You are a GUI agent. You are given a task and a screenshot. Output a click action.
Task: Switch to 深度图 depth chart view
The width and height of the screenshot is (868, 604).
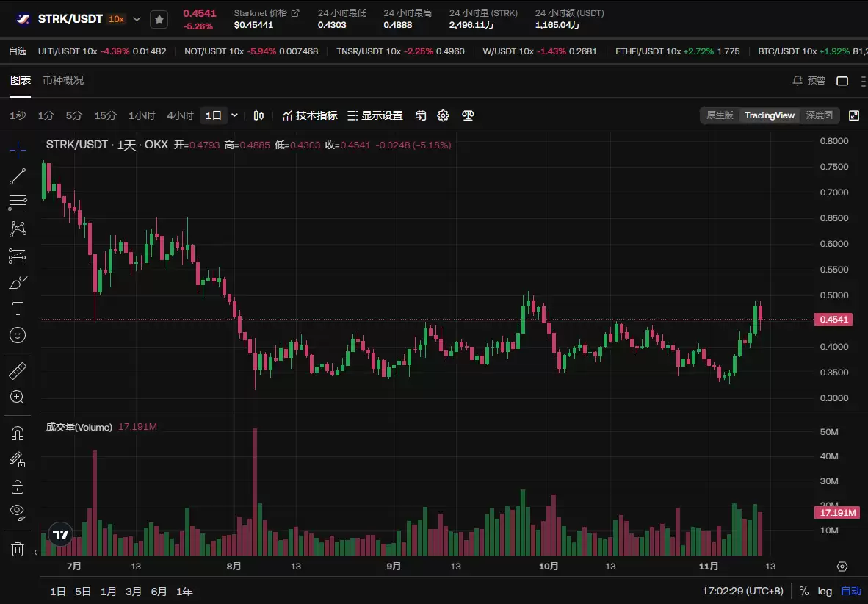click(820, 115)
